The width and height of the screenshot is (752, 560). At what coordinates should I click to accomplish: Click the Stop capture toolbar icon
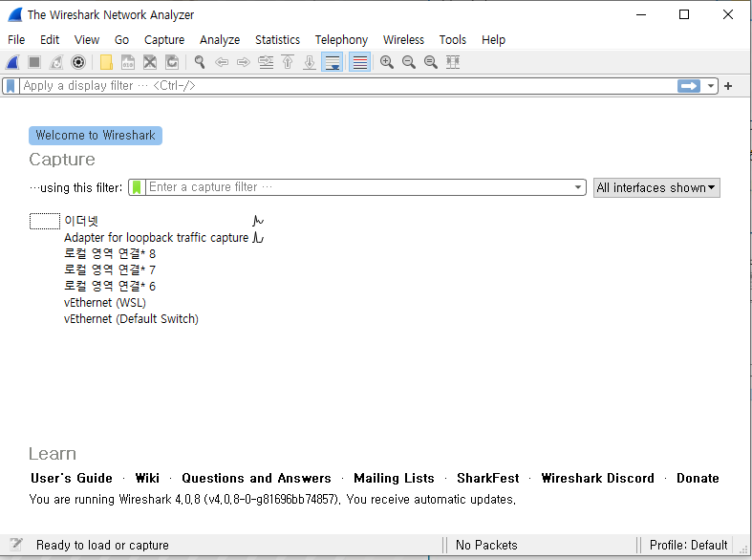[34, 62]
